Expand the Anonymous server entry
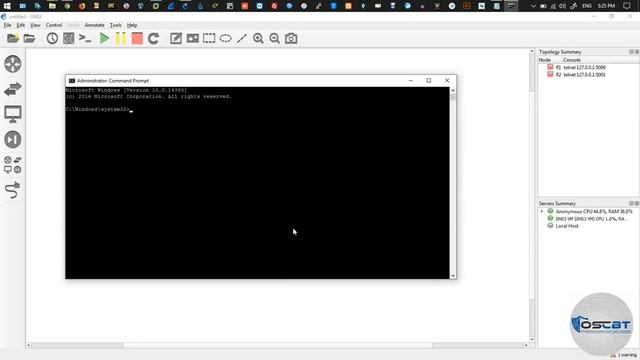This screenshot has width=640, height=360. (x=542, y=211)
